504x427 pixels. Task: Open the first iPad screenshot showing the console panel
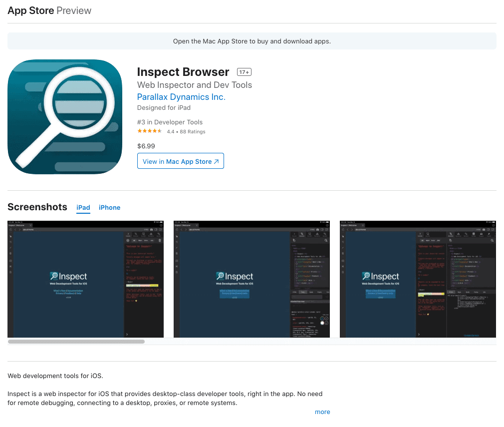[x=85, y=279]
